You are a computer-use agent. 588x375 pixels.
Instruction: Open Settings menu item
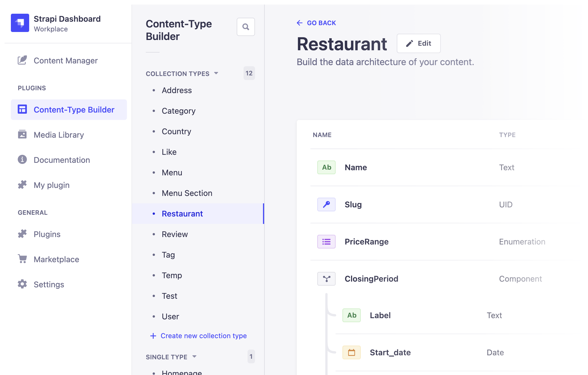pyautogui.click(x=69, y=284)
